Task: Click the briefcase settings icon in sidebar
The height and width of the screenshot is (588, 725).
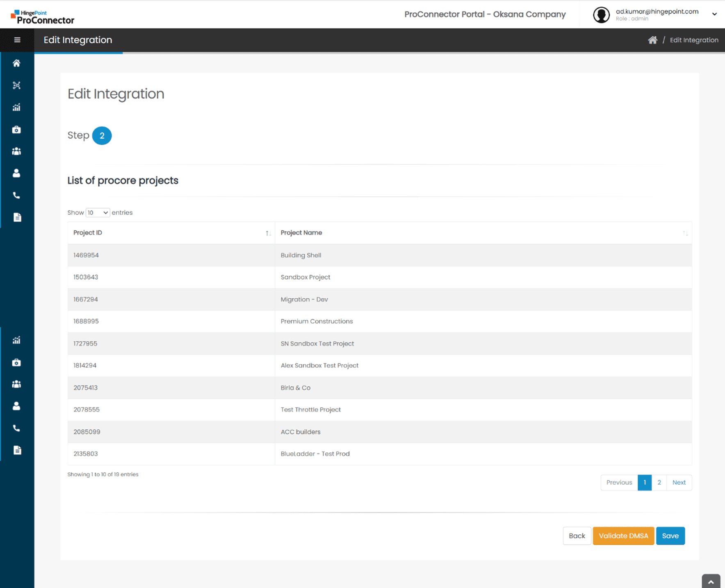Action: 16,129
